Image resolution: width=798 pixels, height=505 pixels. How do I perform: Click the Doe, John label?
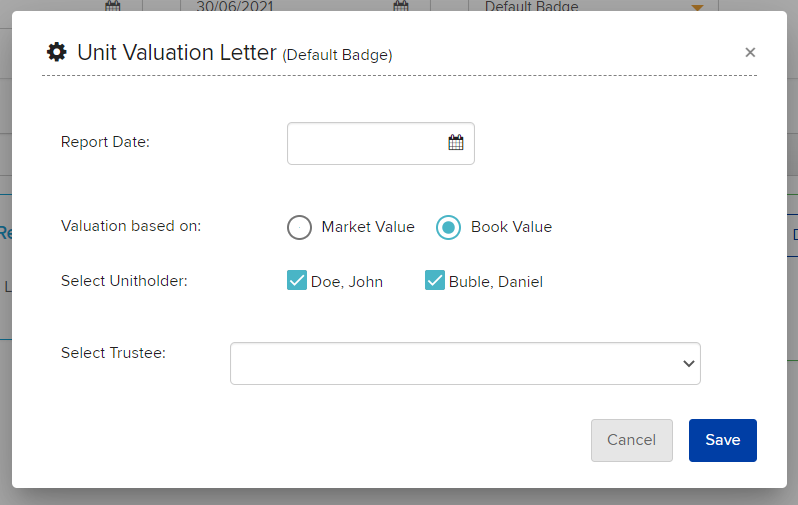(347, 282)
